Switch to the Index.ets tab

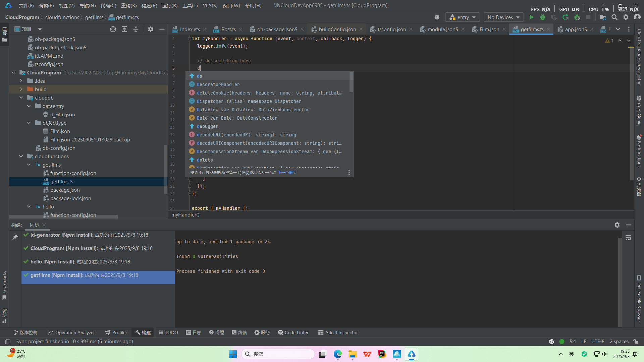coord(190,29)
